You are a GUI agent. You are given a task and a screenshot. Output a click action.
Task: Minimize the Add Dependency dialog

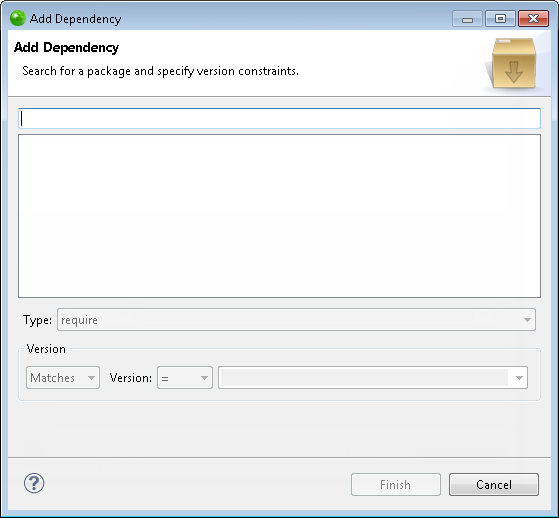click(x=467, y=19)
